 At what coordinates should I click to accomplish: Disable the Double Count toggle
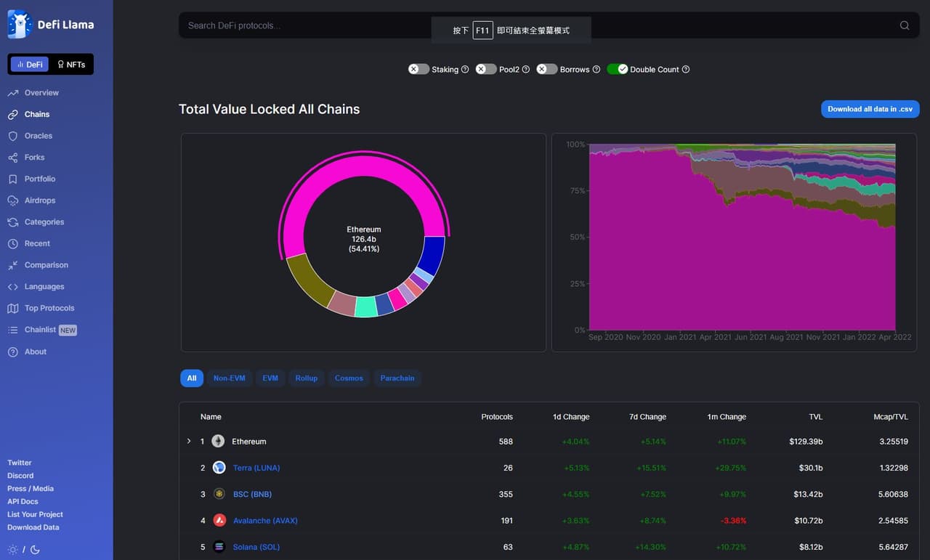point(617,69)
